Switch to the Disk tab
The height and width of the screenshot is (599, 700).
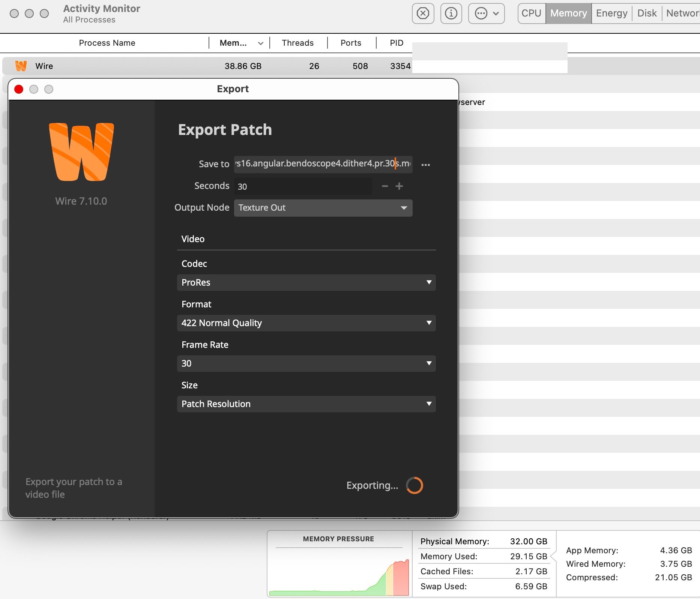tap(647, 13)
